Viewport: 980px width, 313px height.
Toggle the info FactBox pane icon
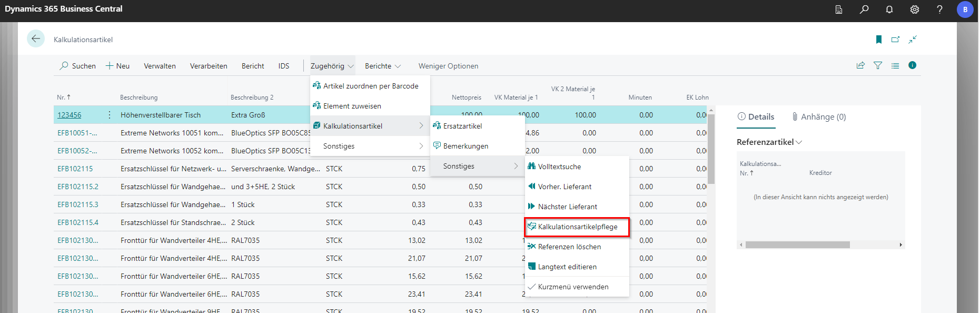coord(912,65)
